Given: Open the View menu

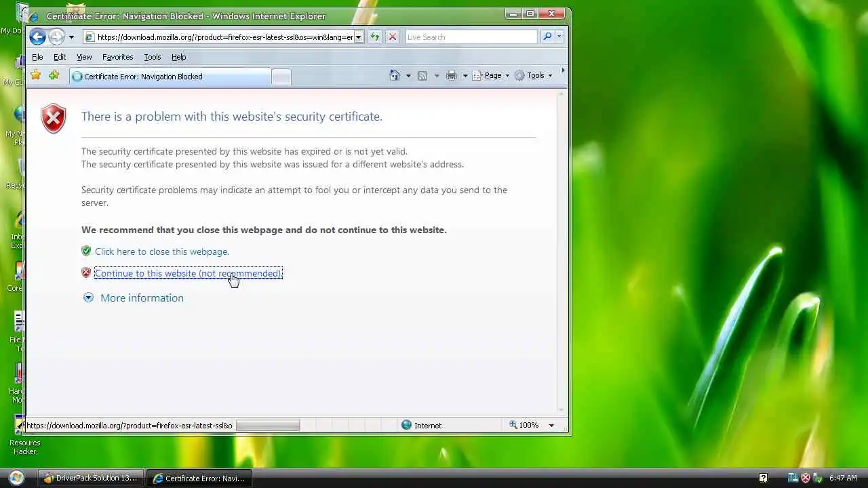Looking at the screenshot, I should [84, 57].
